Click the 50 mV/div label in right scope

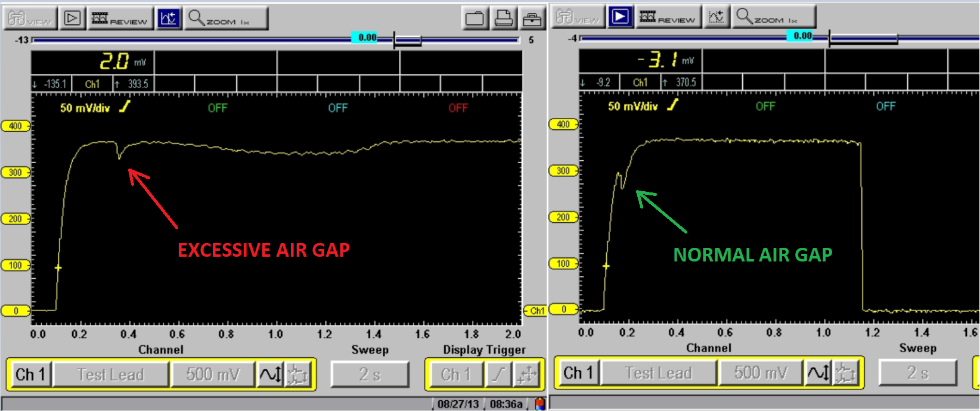click(x=632, y=106)
